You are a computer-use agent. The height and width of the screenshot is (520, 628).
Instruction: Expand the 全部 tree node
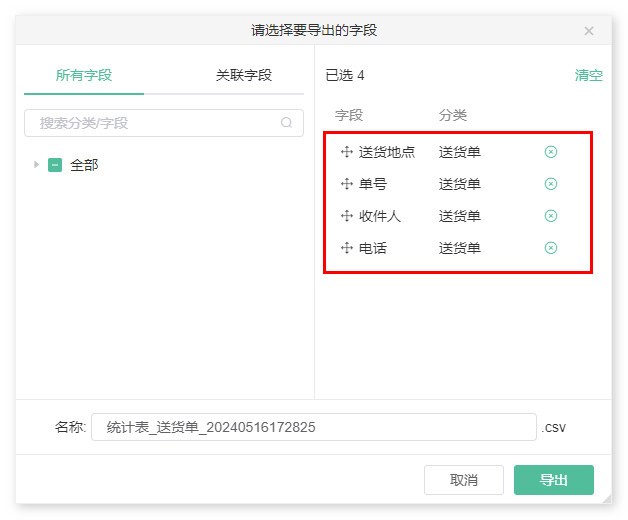36,165
